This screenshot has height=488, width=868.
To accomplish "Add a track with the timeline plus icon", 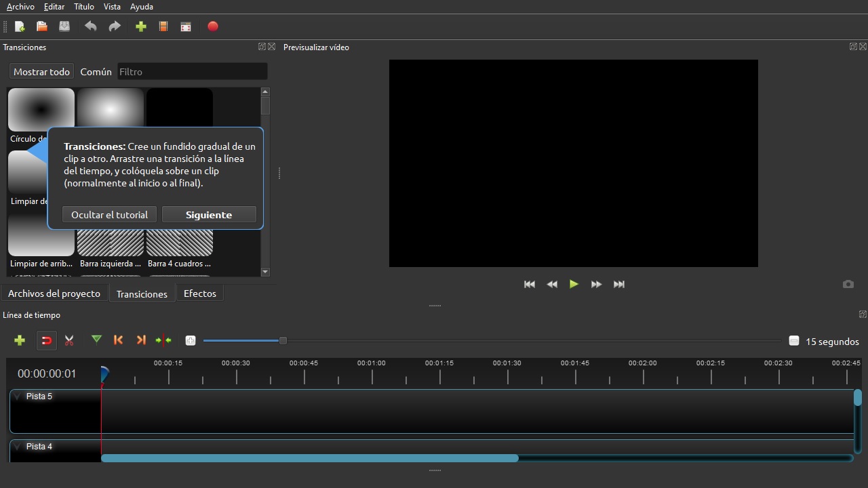I will pyautogui.click(x=20, y=340).
